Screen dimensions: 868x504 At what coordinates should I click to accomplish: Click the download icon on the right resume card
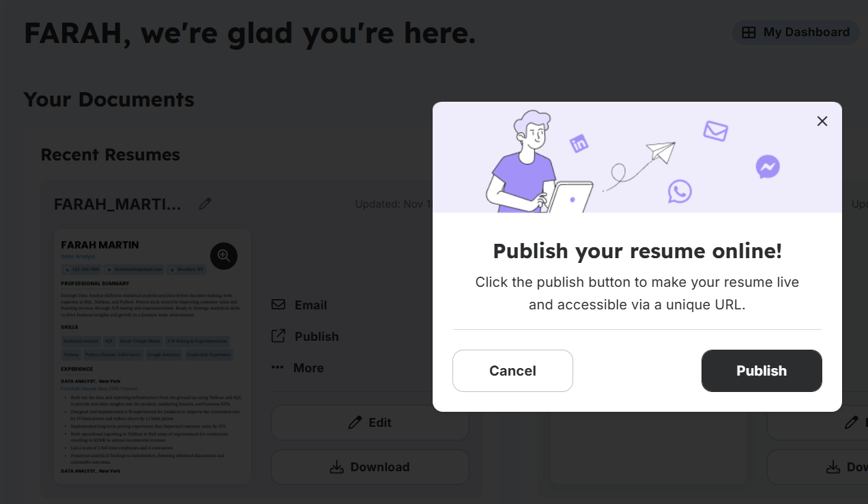click(x=833, y=466)
